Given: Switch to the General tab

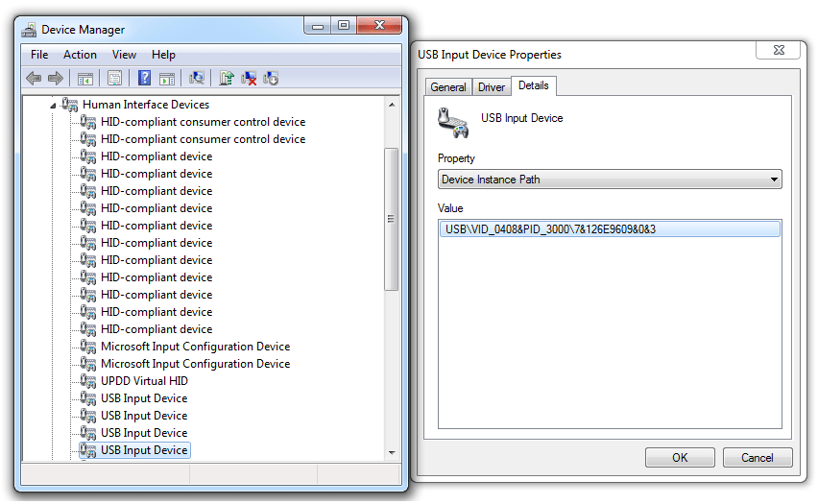Looking at the screenshot, I should (448, 87).
